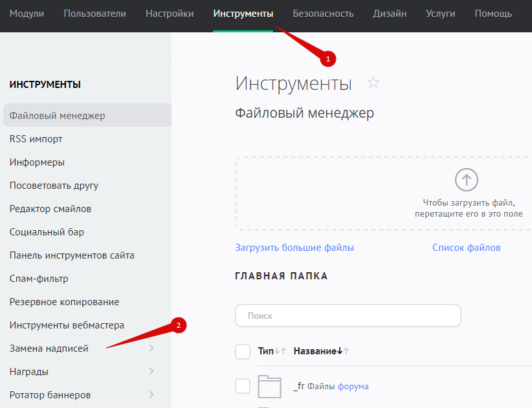Viewport: 532px width, 408px height.
Task: Click the upload arrow circle icon
Action: tap(466, 179)
